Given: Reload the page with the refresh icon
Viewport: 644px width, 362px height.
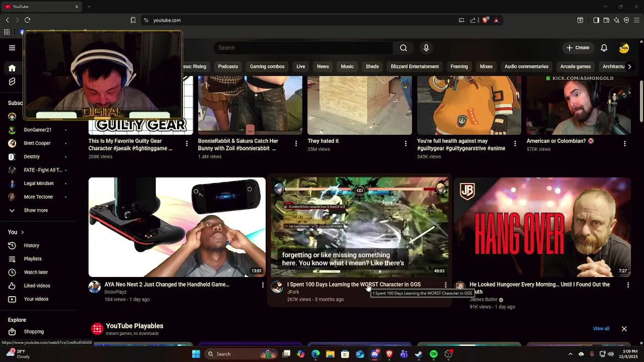Looking at the screenshot, I should pyautogui.click(x=27, y=20).
